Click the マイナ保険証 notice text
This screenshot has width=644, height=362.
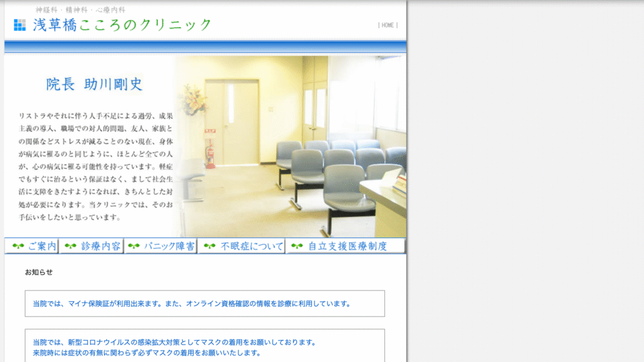[192, 304]
